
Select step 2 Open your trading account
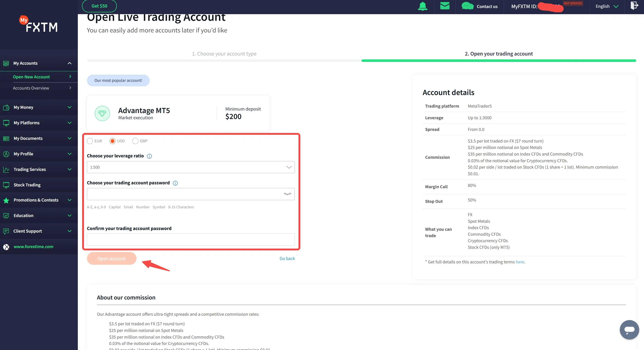(499, 54)
